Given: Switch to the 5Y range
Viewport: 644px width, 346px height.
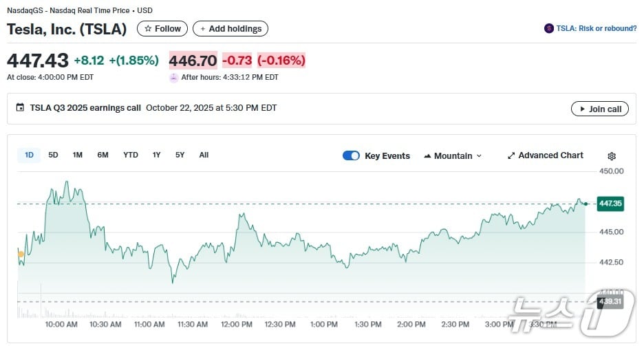Looking at the screenshot, I should click(x=180, y=155).
